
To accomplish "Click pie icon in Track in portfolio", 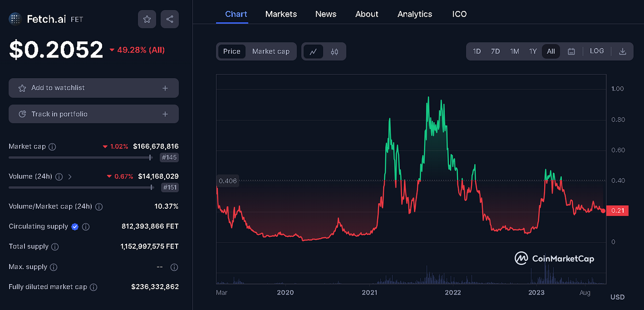I will tap(22, 114).
